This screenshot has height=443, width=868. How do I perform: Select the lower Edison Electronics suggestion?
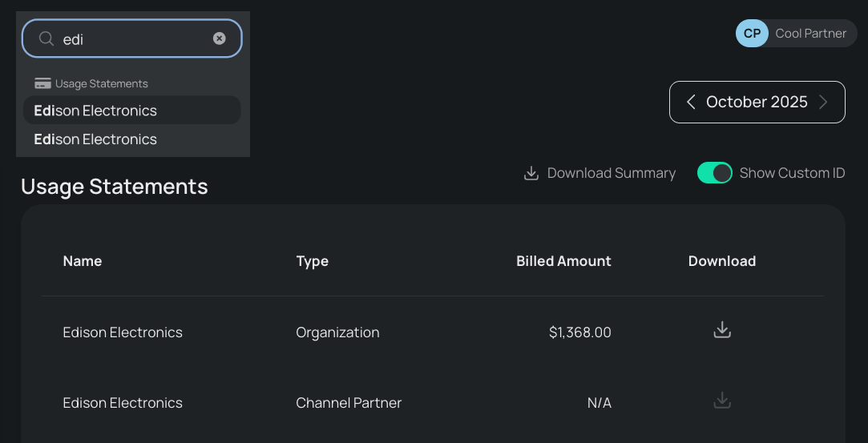(x=131, y=139)
